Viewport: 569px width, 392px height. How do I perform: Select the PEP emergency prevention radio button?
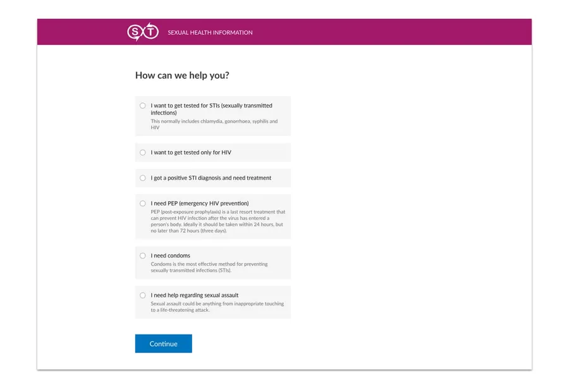(x=143, y=204)
